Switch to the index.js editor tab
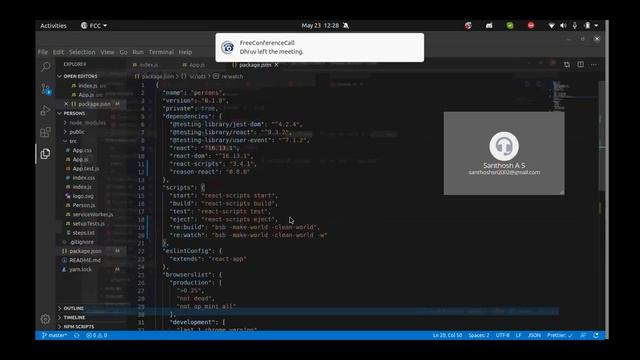Viewport: 640px width, 360px height. (149, 65)
